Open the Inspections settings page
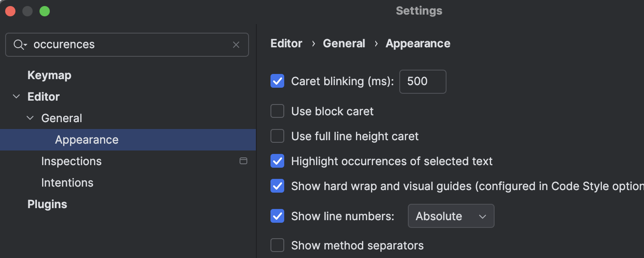The image size is (644, 258). click(x=71, y=161)
